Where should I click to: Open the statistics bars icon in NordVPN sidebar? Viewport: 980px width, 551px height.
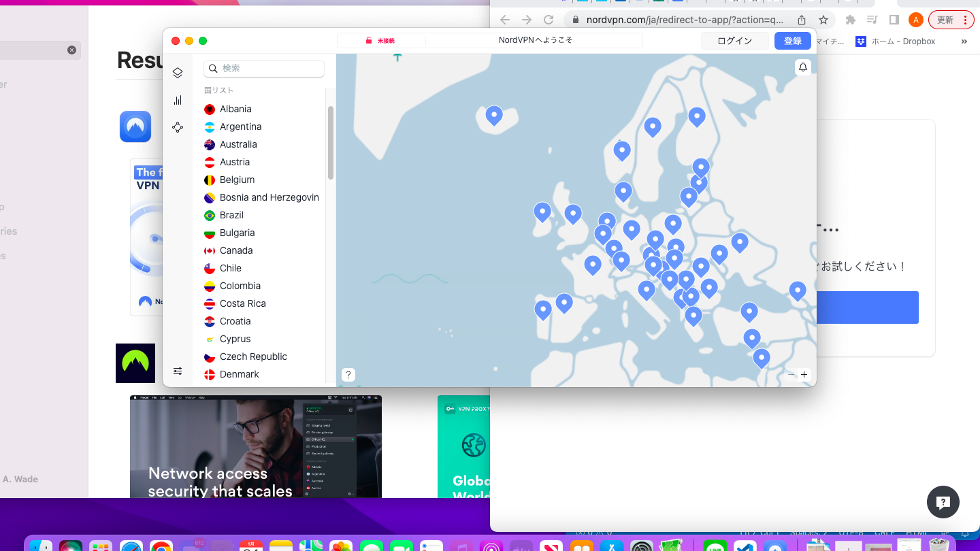pyautogui.click(x=178, y=100)
